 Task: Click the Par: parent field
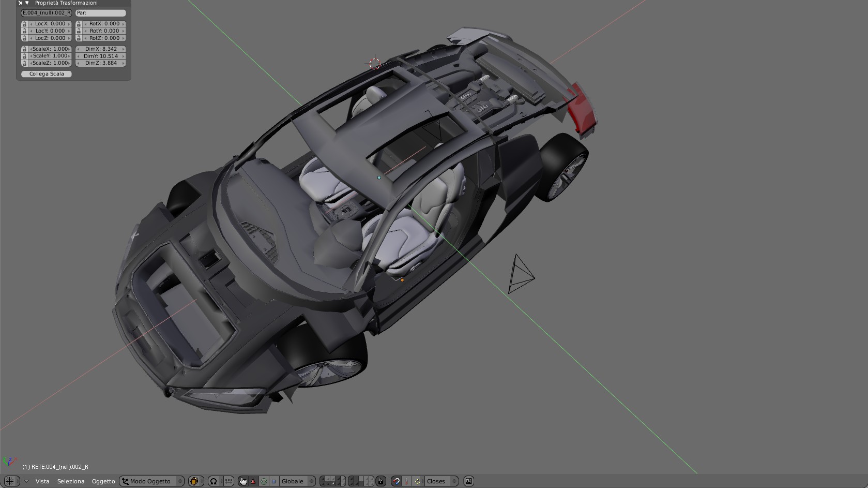tap(101, 13)
